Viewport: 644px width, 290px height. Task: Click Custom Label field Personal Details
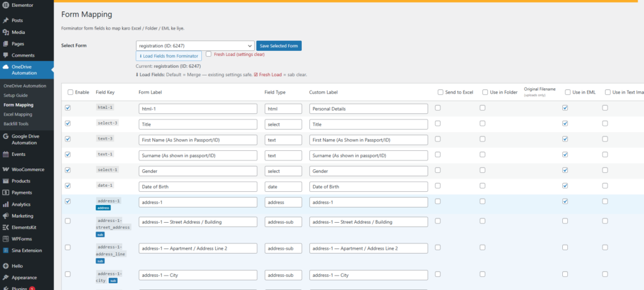(369, 109)
